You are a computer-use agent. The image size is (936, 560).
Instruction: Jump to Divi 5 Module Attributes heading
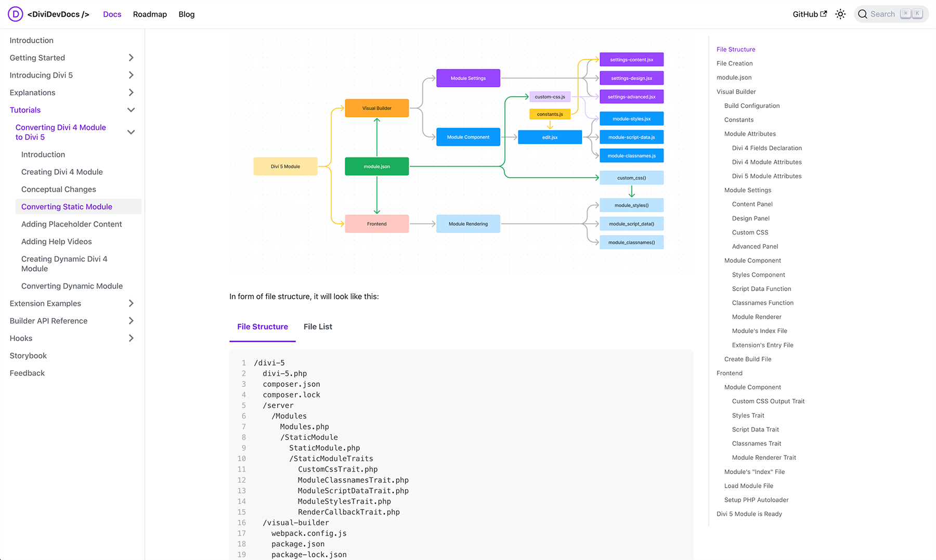[766, 176]
